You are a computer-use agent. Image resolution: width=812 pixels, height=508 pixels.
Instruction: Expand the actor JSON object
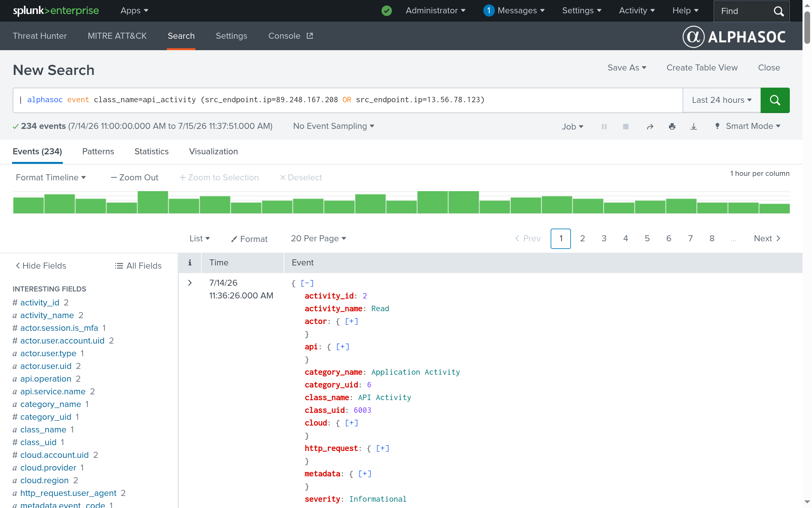point(351,321)
